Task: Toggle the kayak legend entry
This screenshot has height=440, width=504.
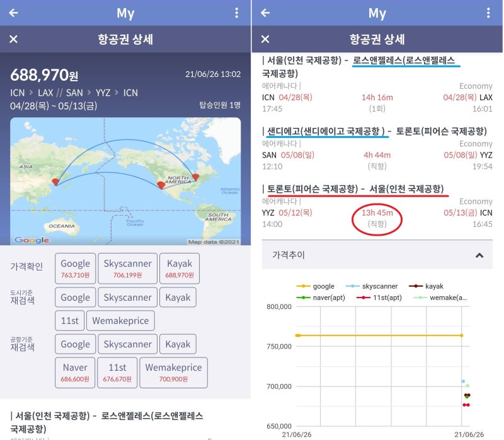Action: tap(433, 286)
